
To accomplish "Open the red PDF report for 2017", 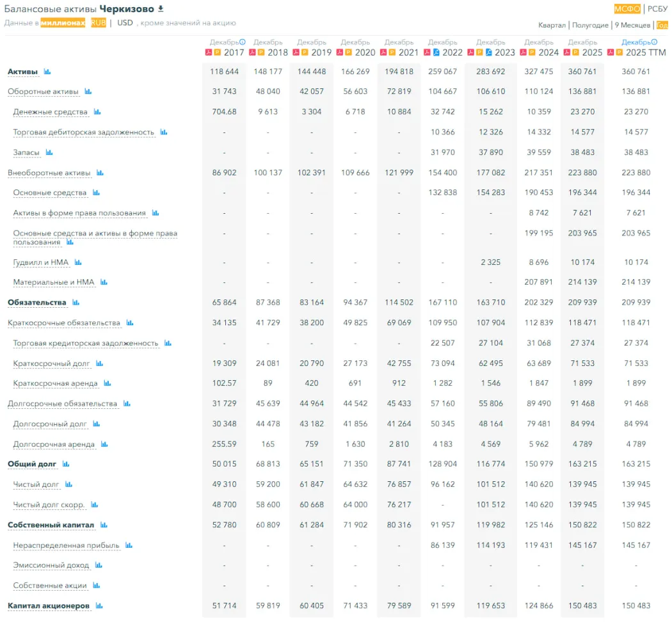I will coord(208,52).
